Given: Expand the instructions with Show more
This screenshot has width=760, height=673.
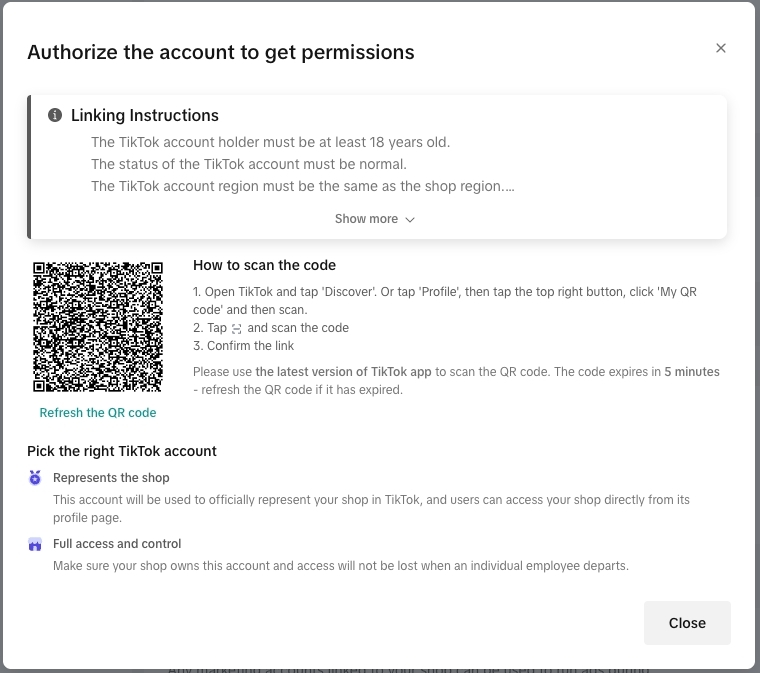Looking at the screenshot, I should [366, 219].
